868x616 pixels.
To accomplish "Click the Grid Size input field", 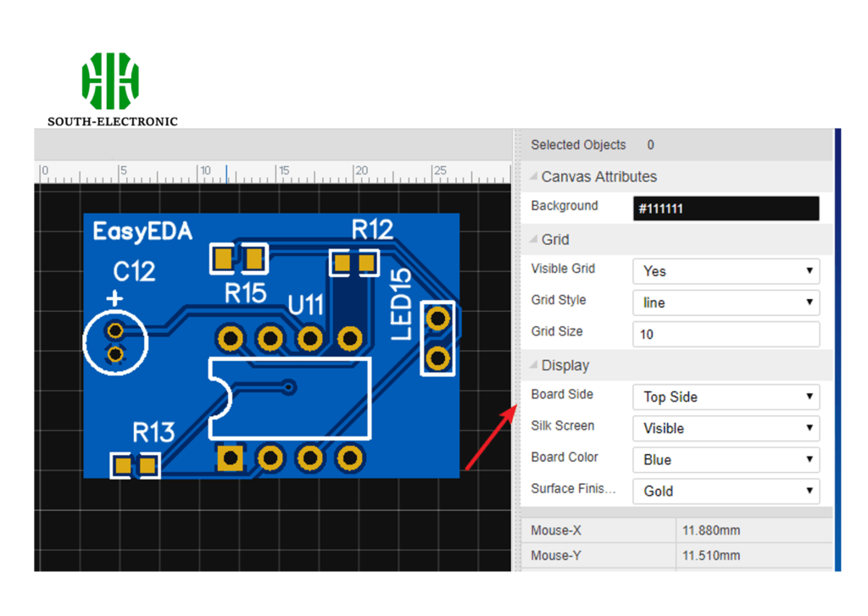I will point(726,334).
